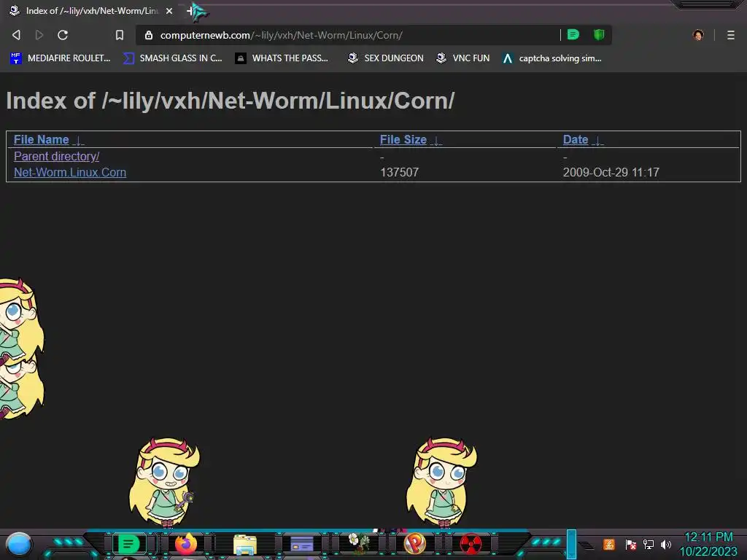This screenshot has width=747, height=560.
Task: Open the Start orb button
Action: pyautogui.click(x=19, y=544)
